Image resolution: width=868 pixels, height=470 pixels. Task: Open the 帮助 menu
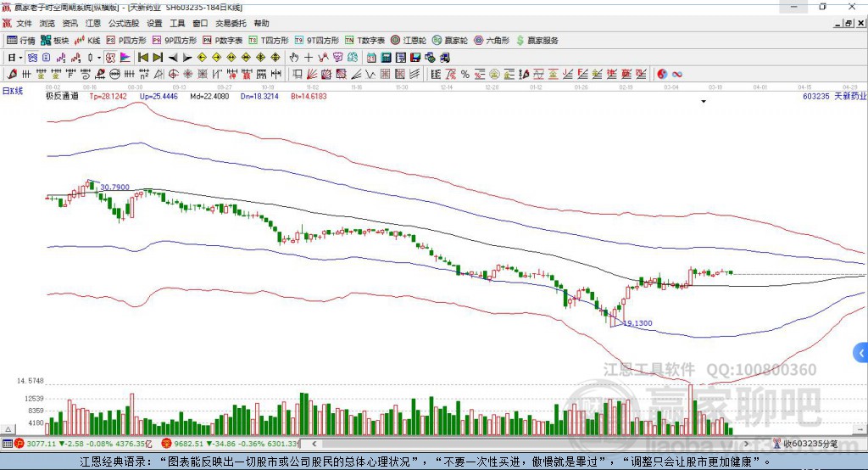pyautogui.click(x=261, y=23)
